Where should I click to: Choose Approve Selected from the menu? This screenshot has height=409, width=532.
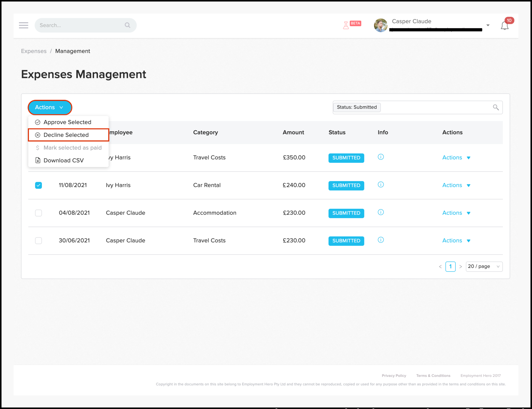point(67,122)
